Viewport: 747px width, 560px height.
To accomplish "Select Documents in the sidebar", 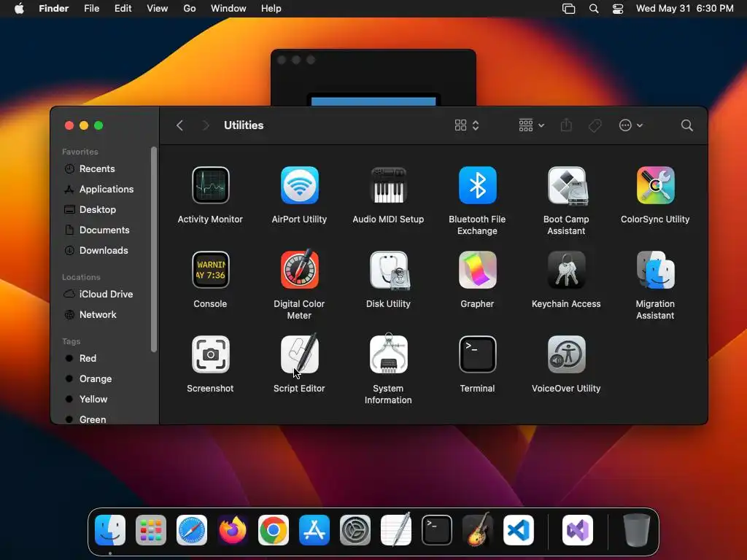I will point(106,230).
